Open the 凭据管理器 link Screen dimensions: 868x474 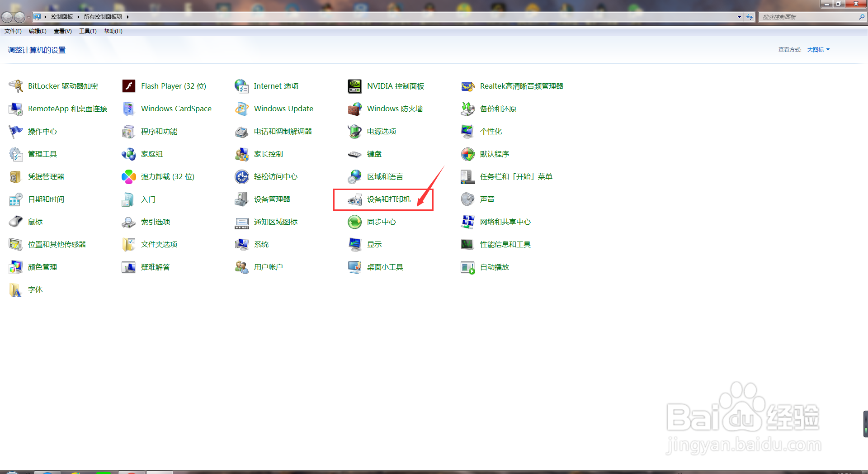pyautogui.click(x=46, y=176)
